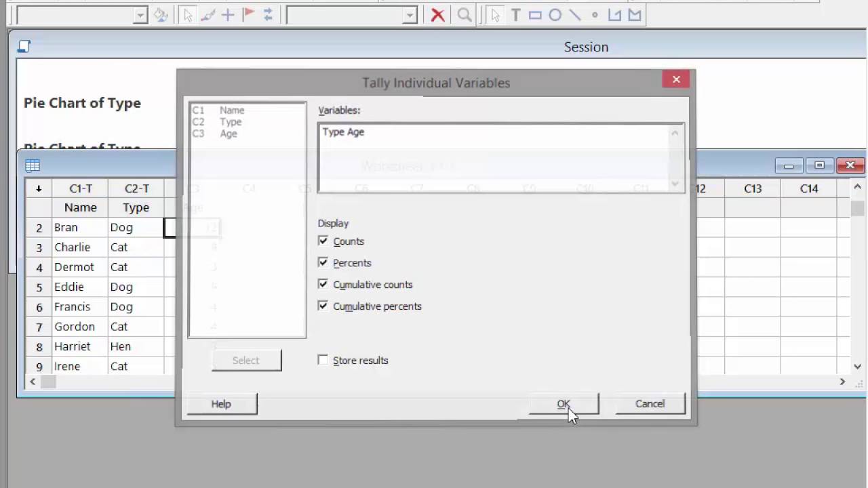The width and height of the screenshot is (868, 488).
Task: Click the magnifier zoom icon
Action: [x=465, y=15]
